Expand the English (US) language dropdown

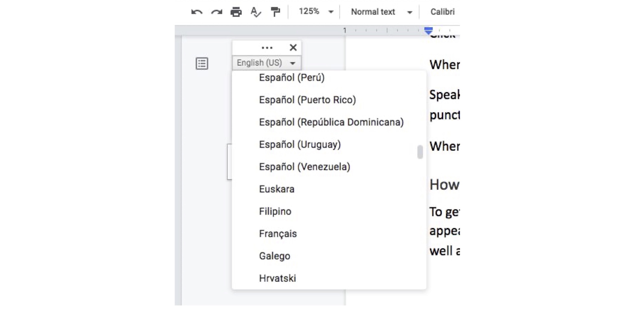pos(266,62)
